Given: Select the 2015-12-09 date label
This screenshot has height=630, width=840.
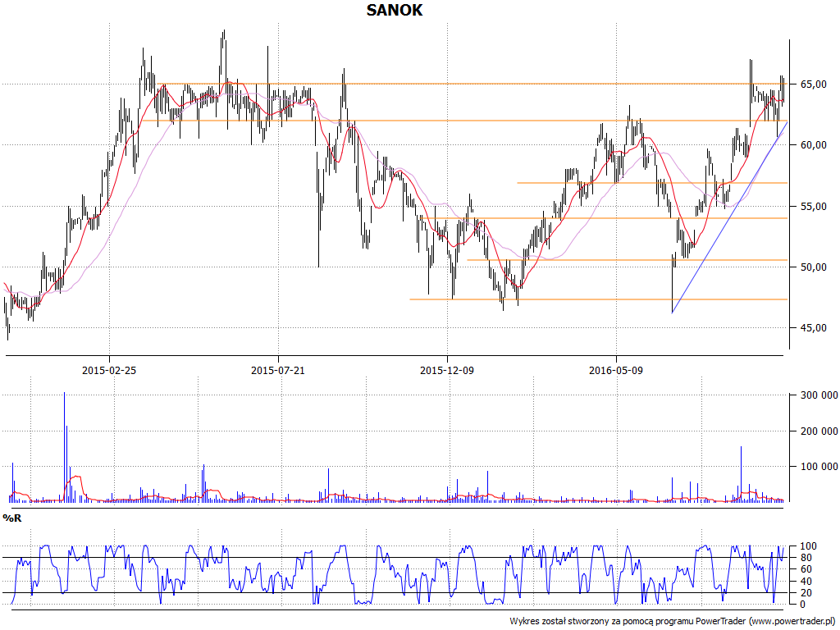Looking at the screenshot, I should tap(447, 370).
